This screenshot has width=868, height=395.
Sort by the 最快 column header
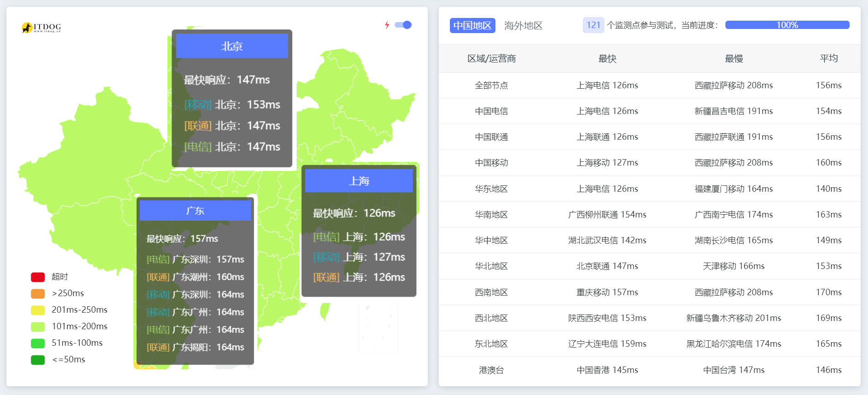tap(607, 58)
